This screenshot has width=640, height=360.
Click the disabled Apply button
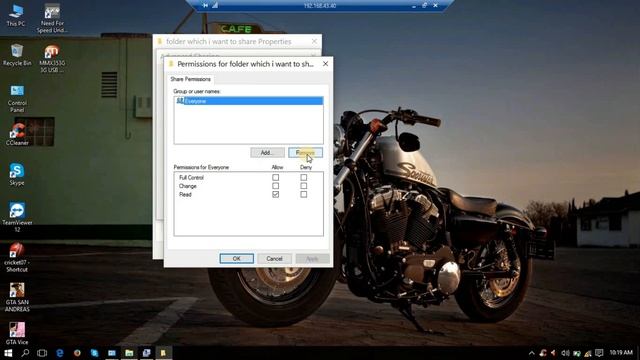[312, 259]
